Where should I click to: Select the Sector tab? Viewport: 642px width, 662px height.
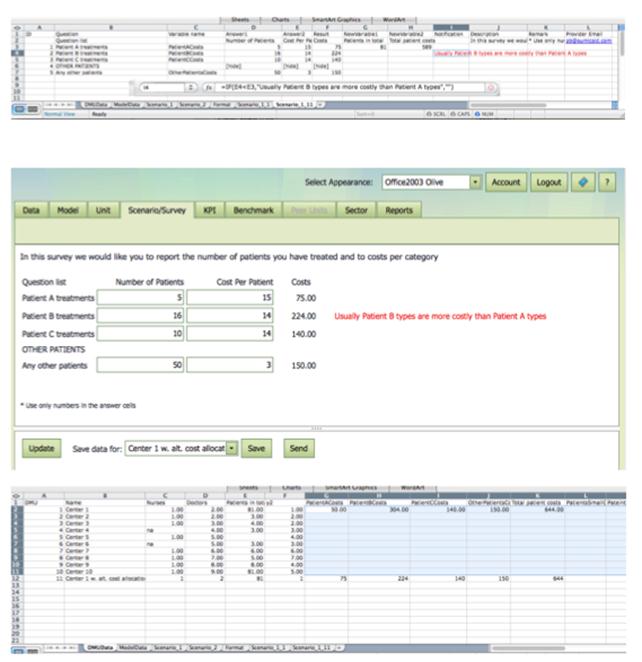355,211
